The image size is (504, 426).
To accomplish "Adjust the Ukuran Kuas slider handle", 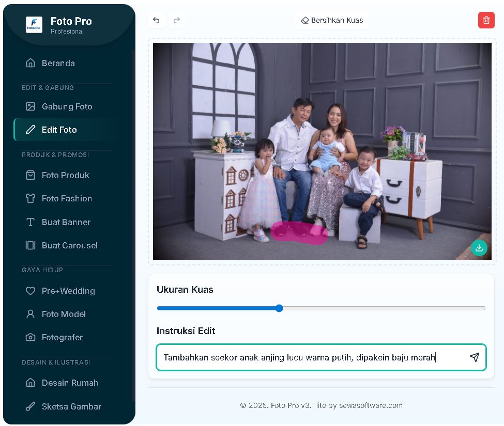I will (x=279, y=308).
